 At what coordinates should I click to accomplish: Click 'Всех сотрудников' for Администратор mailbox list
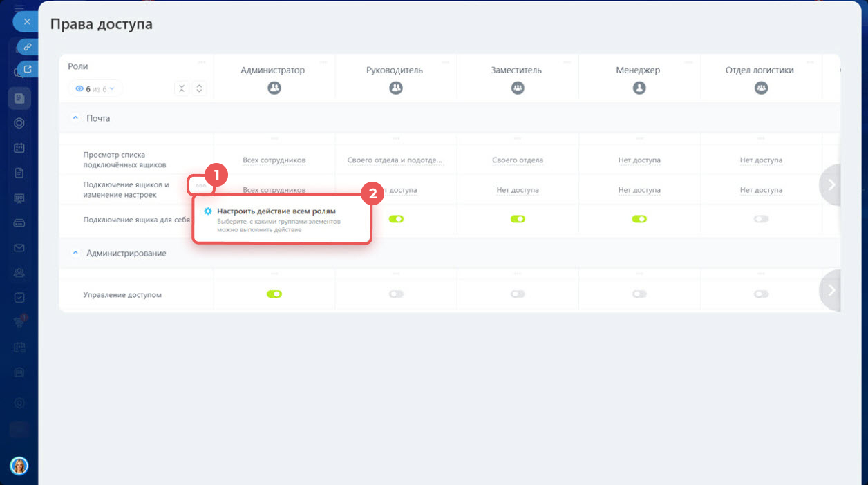pos(274,160)
